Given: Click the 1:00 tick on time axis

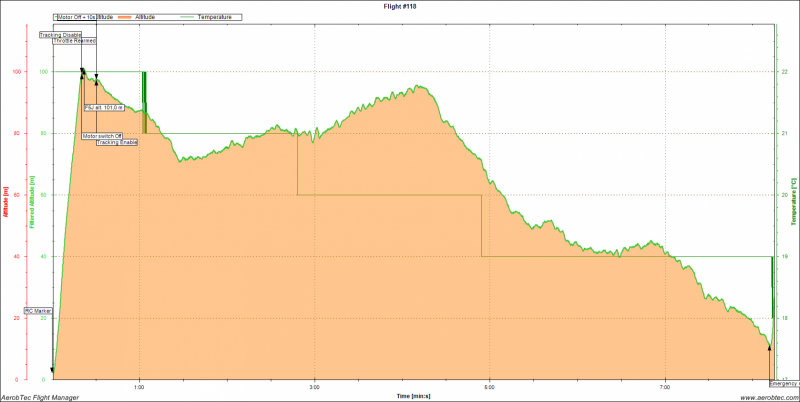Looking at the screenshot, I should (x=140, y=387).
